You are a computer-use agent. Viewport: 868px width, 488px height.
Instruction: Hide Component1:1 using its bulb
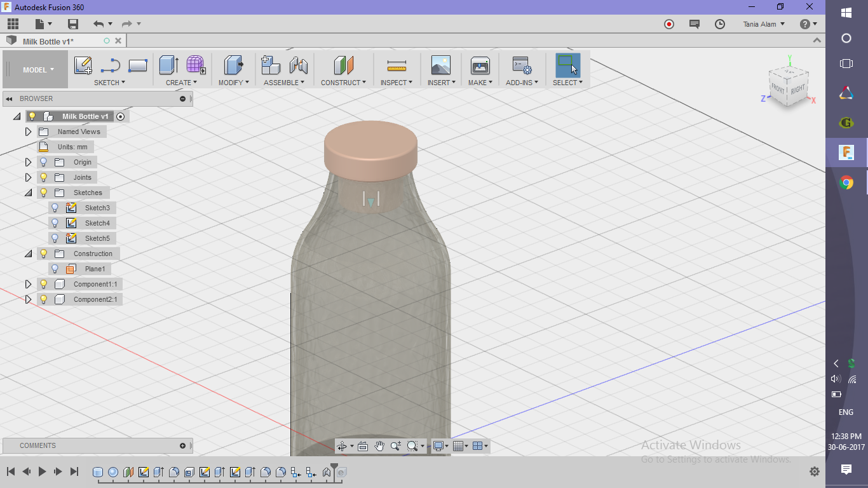(44, 284)
